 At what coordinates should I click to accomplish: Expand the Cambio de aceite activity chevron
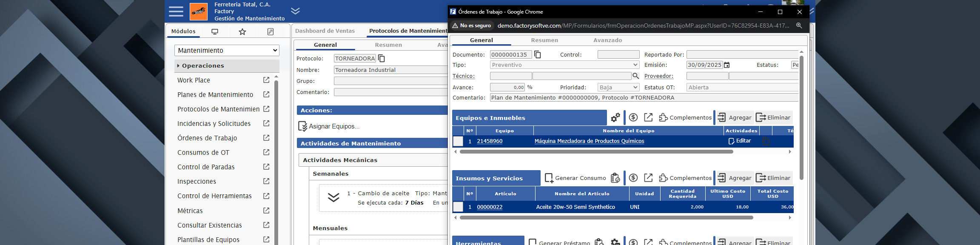coord(333,197)
